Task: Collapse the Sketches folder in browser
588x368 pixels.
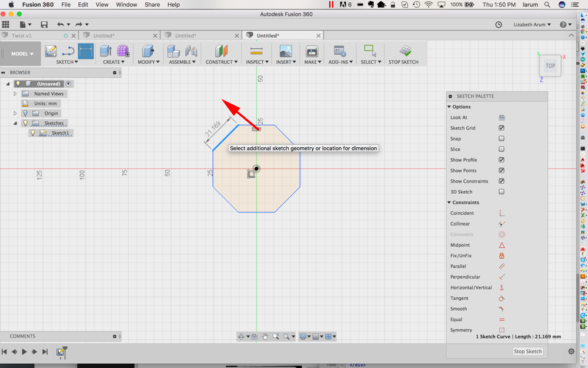Action: 15,123
